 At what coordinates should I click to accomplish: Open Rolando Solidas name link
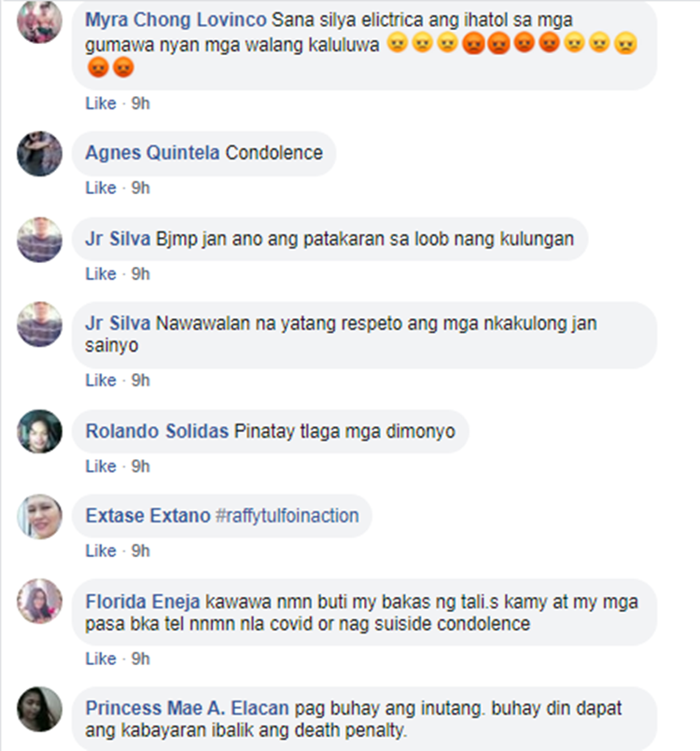pos(157,431)
